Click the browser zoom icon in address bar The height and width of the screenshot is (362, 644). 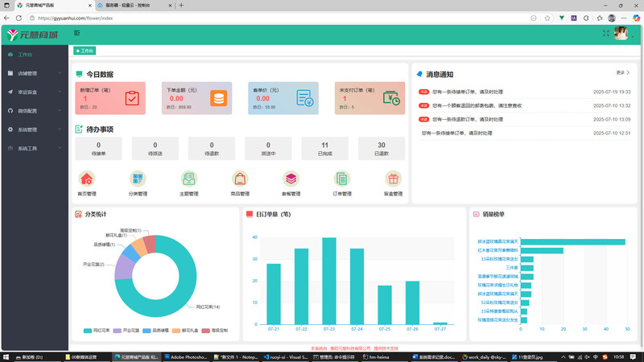pos(533,18)
